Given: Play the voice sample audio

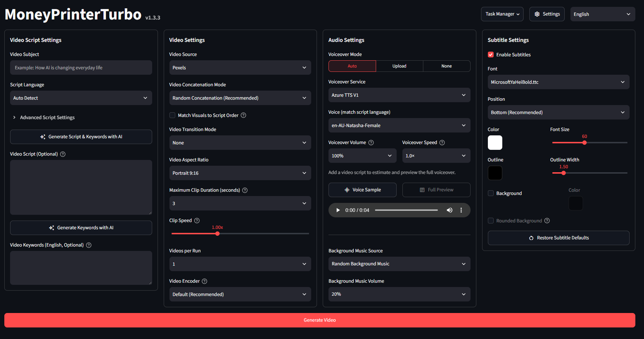Looking at the screenshot, I should pos(338,210).
